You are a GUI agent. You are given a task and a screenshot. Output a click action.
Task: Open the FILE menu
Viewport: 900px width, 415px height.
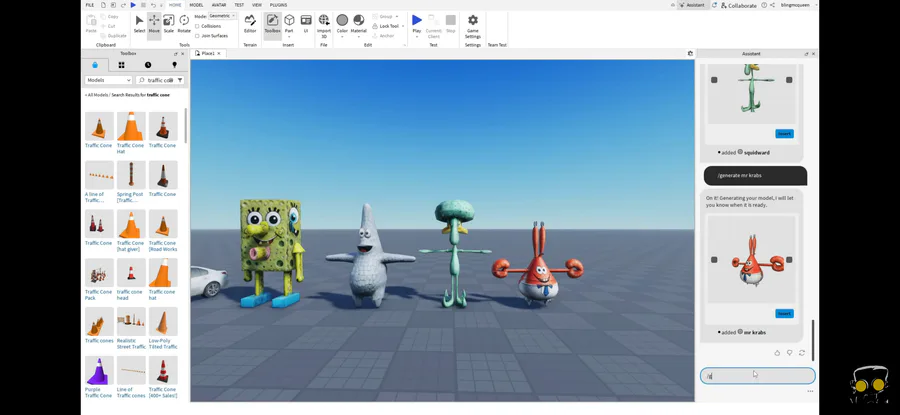point(90,5)
